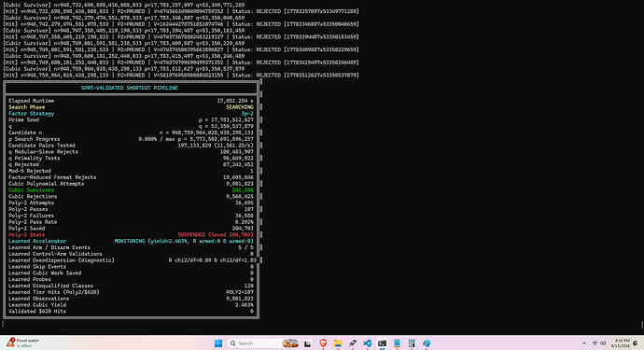Click the 'Poly-2 State' red label
Viewport: 644px width, 350px height.
click(x=27, y=234)
